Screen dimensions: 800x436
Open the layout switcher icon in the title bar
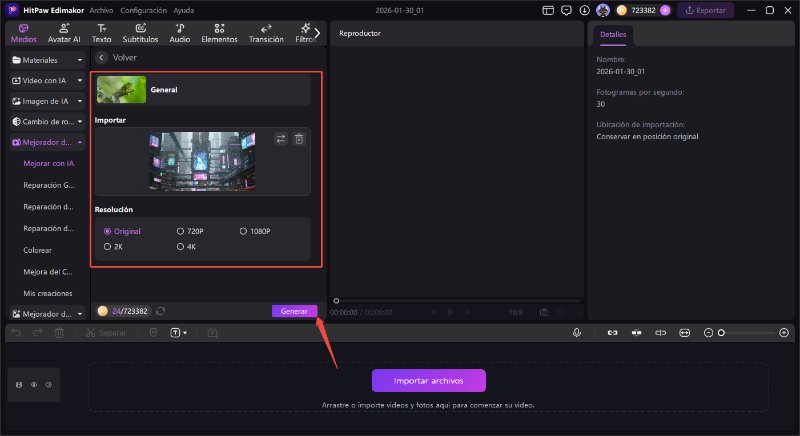(x=548, y=10)
